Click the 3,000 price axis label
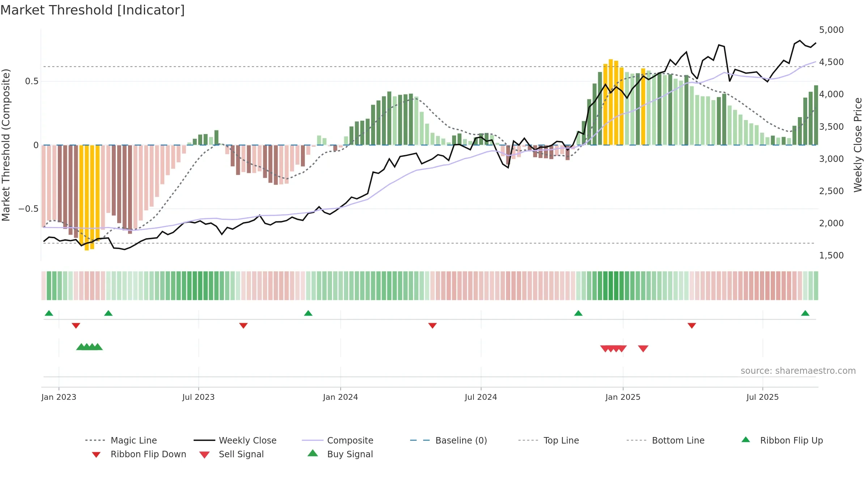 pos(831,159)
